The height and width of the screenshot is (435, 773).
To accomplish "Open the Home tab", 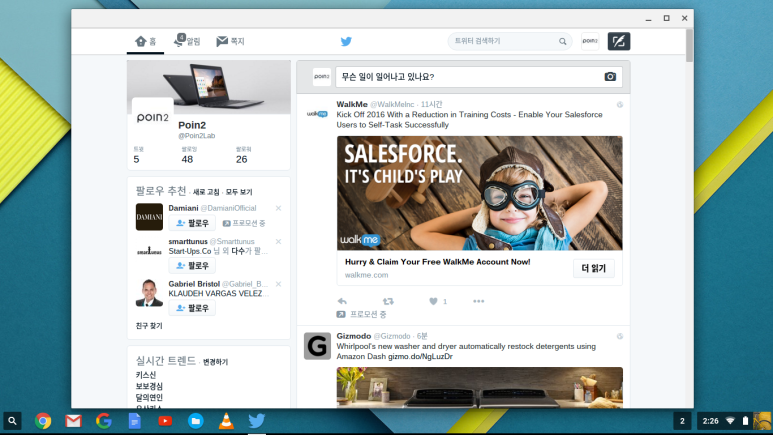I will pos(146,41).
